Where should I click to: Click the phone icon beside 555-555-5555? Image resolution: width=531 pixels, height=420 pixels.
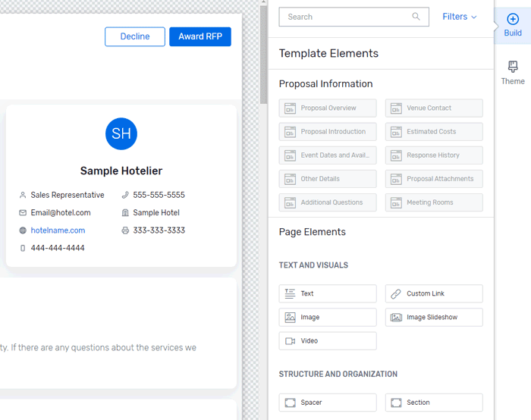(x=125, y=195)
